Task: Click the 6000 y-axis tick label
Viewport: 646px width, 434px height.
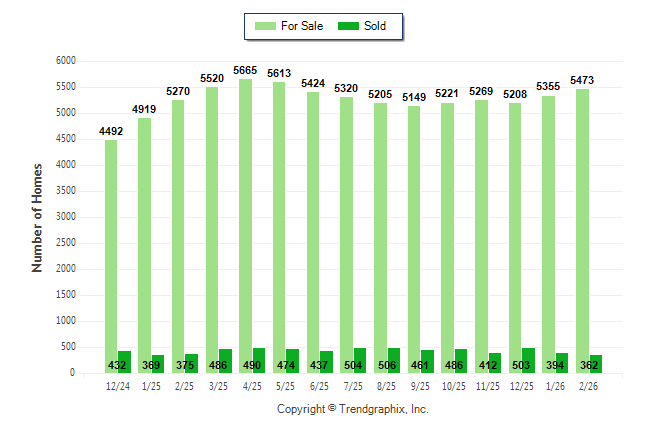Action: pyautogui.click(x=66, y=61)
